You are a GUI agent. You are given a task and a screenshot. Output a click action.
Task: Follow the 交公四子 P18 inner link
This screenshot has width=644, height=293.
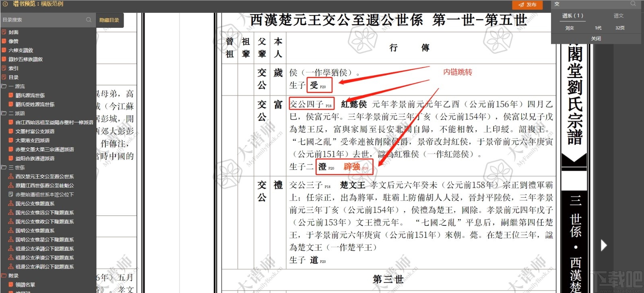coord(311,104)
